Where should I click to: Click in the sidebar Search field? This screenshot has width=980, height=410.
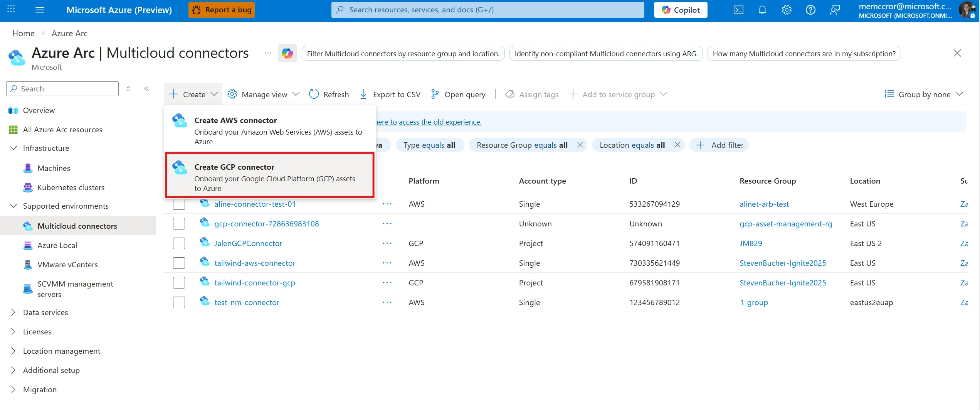tap(62, 88)
